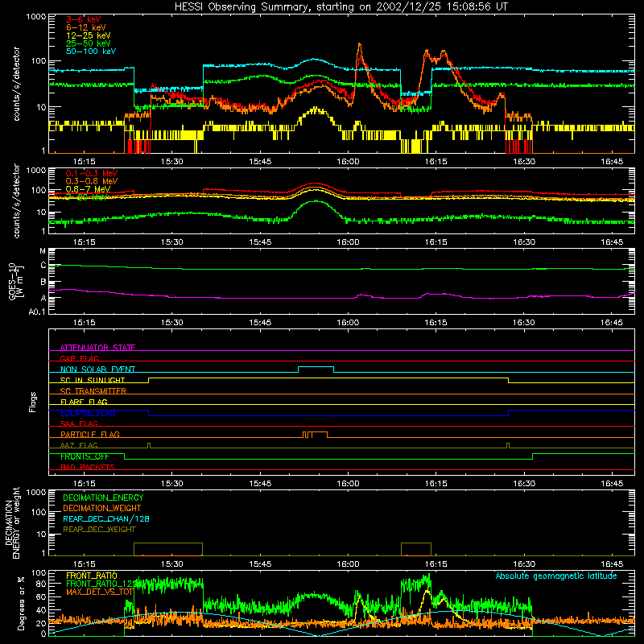Click the green FRONTS_OFF label
The width and height of the screenshot is (644, 644).
(85, 456)
